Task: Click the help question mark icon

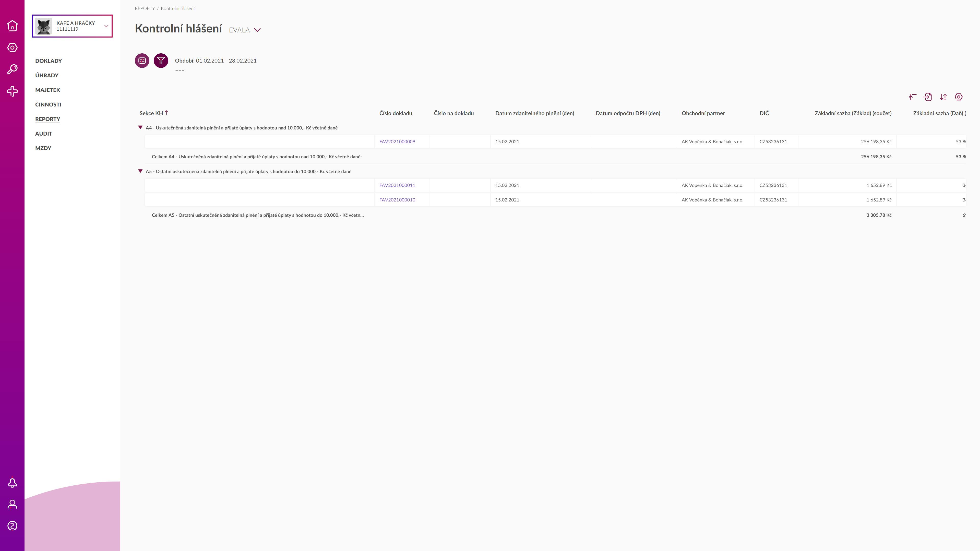Action: [12, 526]
